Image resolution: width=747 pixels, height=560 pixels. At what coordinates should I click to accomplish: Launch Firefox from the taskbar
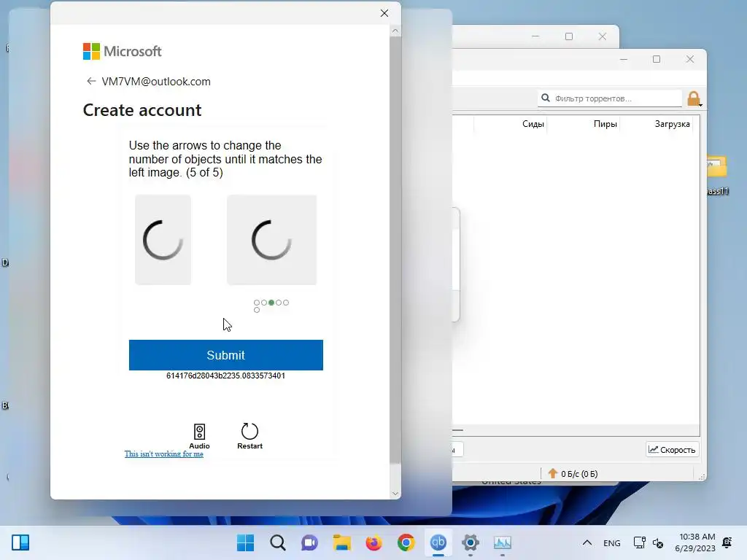pyautogui.click(x=374, y=542)
